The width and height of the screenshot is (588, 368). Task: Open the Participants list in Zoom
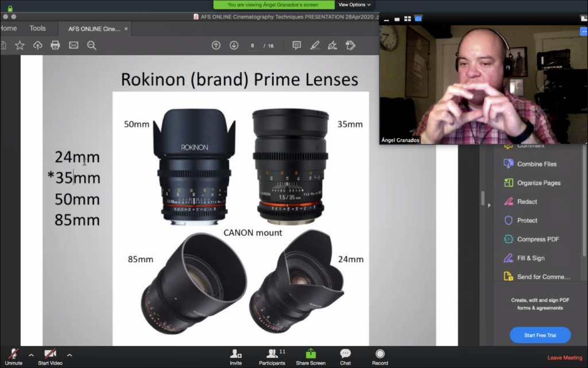coord(272,357)
